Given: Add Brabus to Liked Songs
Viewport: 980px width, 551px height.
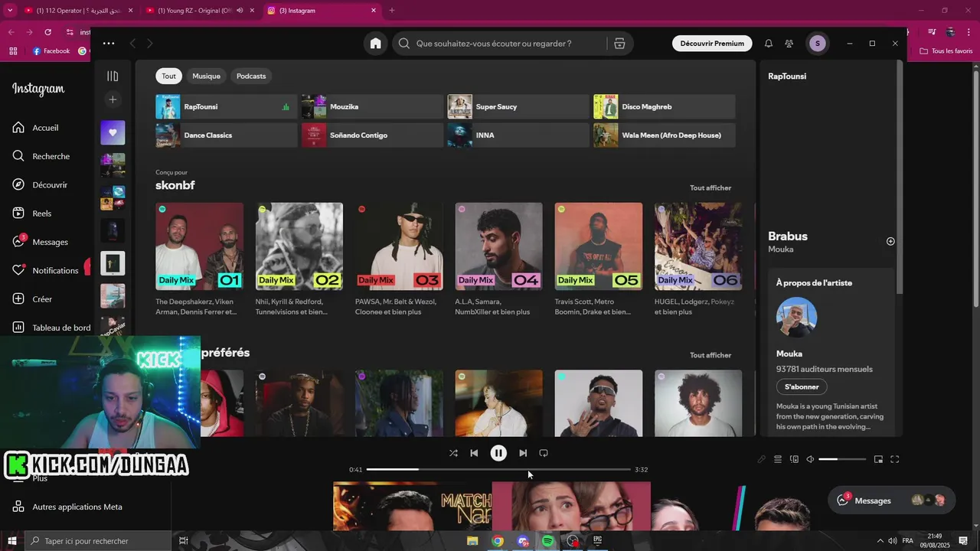Looking at the screenshot, I should [890, 241].
